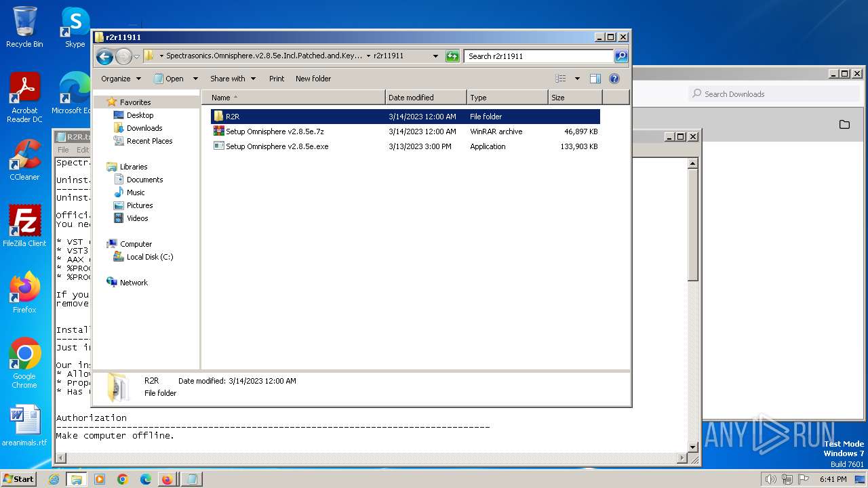The height and width of the screenshot is (488, 868).
Task: Create a New folder
Action: 313,79
